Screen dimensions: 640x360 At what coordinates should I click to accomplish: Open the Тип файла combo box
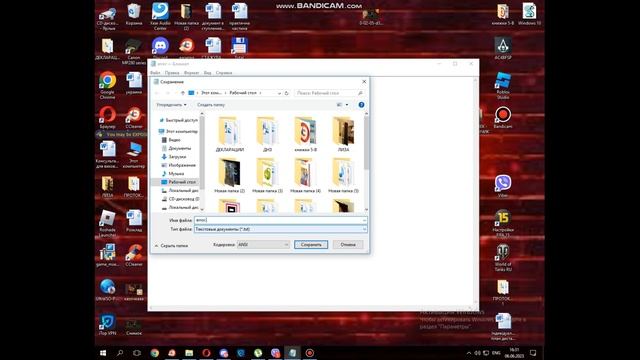point(280,229)
